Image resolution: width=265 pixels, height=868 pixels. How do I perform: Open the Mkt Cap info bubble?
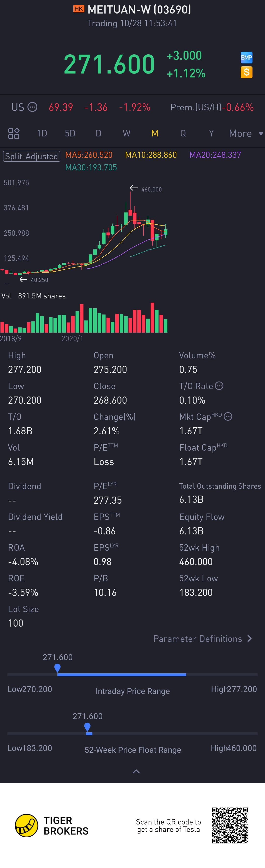[x=228, y=416]
